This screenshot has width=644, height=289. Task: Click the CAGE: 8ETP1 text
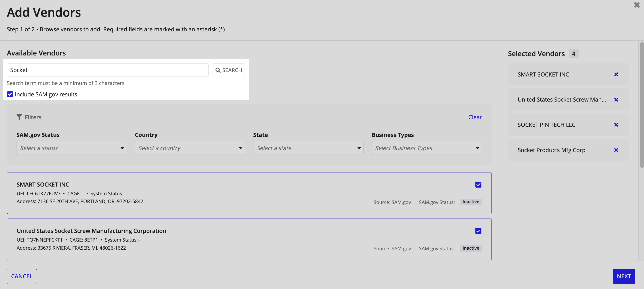(84, 240)
